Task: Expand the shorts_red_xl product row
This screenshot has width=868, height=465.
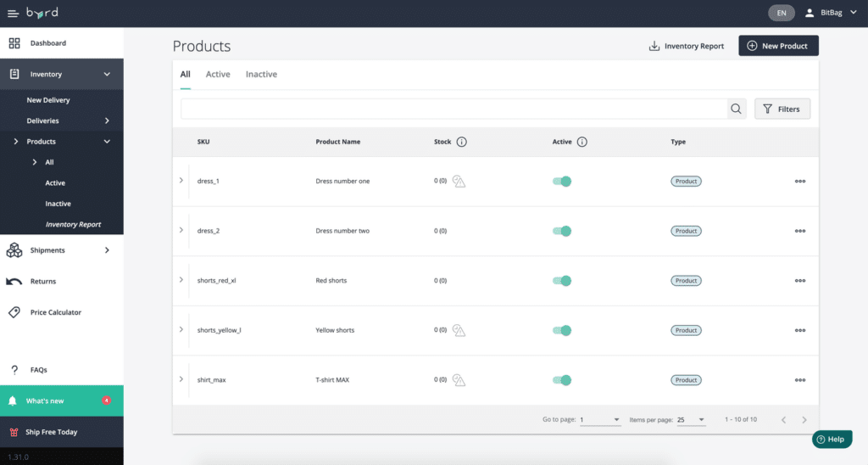Action: coord(181,280)
